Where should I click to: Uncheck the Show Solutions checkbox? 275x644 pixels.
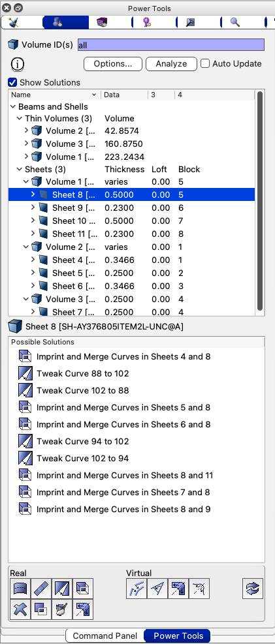point(13,83)
